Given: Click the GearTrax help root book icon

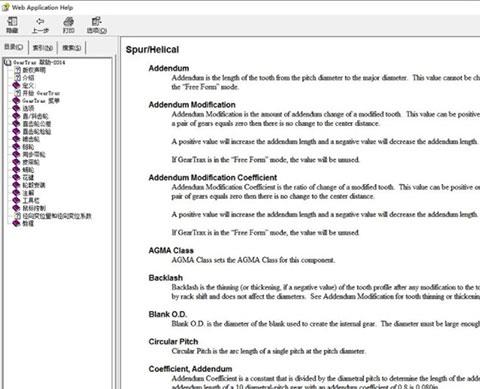Looking at the screenshot, I should (x=8, y=62).
